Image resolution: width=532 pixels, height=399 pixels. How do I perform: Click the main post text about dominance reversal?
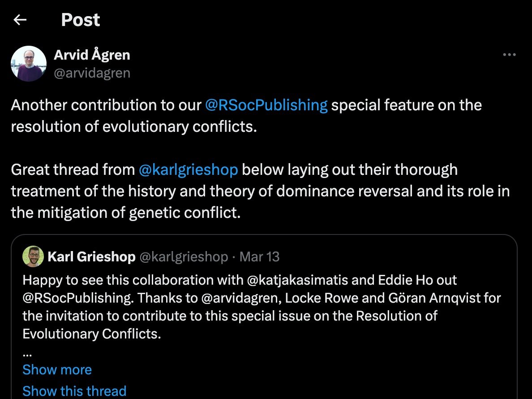260,191
